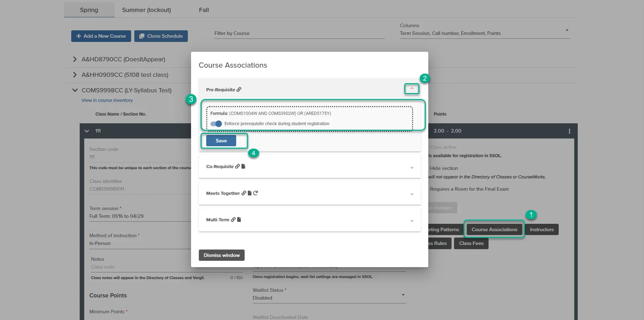The width and height of the screenshot is (644, 320).
Task: Click the Clone Schedule button
Action: point(161,36)
